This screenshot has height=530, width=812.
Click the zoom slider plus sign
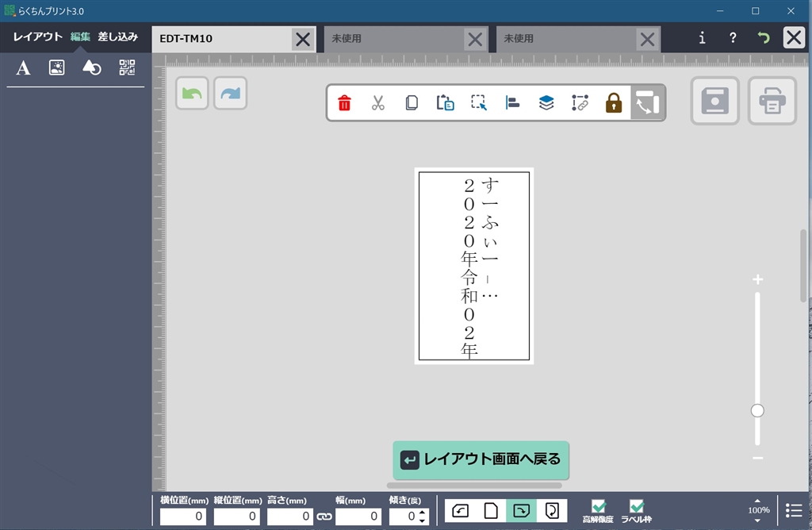[757, 280]
